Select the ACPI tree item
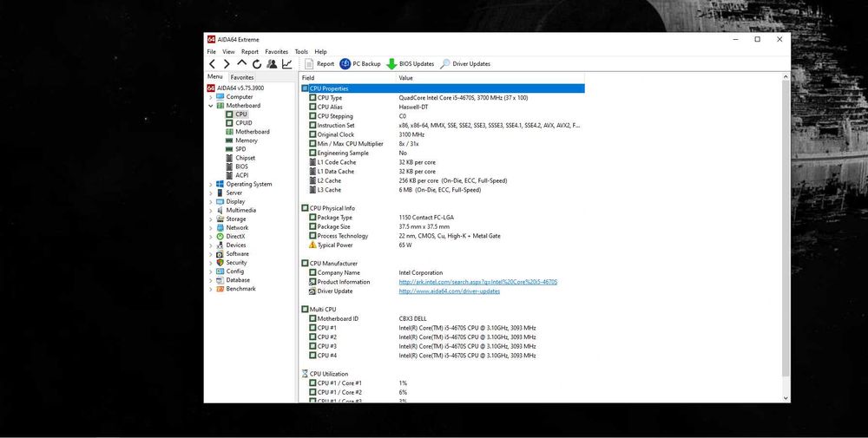 pyautogui.click(x=242, y=175)
